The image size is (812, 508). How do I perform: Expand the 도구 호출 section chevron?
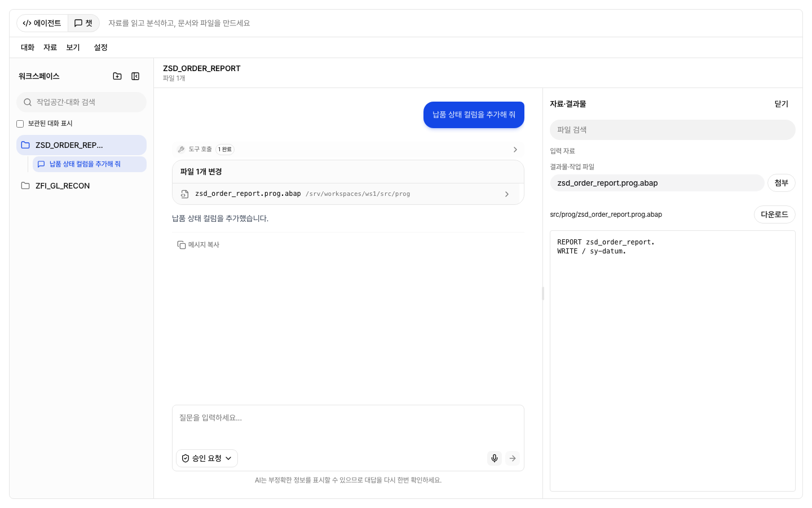515,150
